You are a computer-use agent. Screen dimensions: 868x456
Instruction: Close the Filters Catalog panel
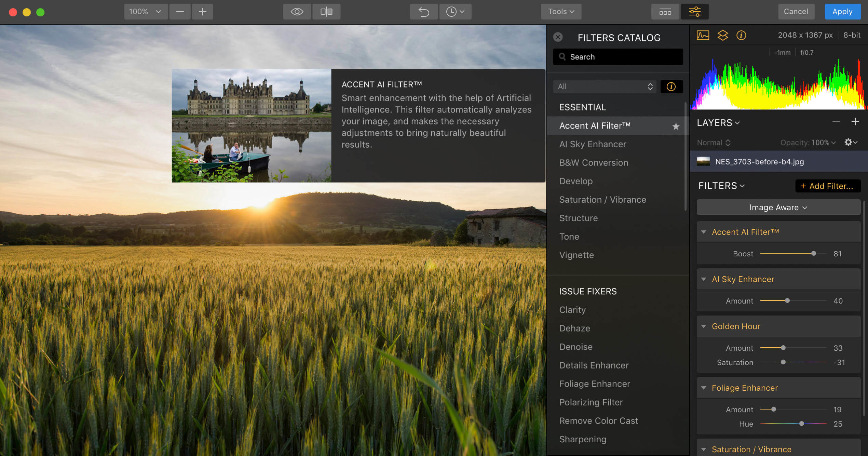tap(558, 37)
